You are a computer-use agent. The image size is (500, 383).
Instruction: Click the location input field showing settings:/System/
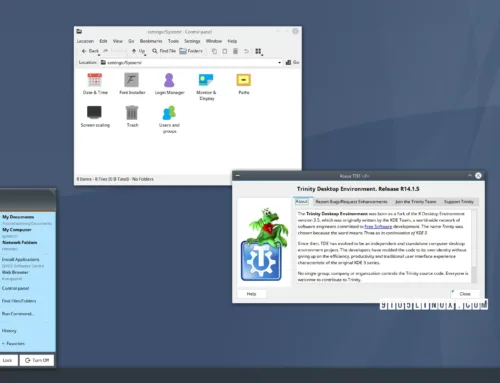pyautogui.click(x=191, y=62)
